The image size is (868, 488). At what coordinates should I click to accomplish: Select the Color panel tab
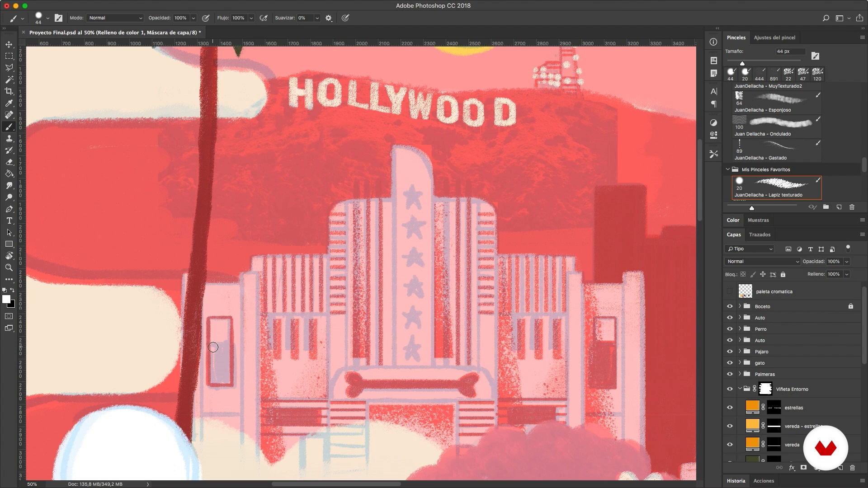click(733, 220)
